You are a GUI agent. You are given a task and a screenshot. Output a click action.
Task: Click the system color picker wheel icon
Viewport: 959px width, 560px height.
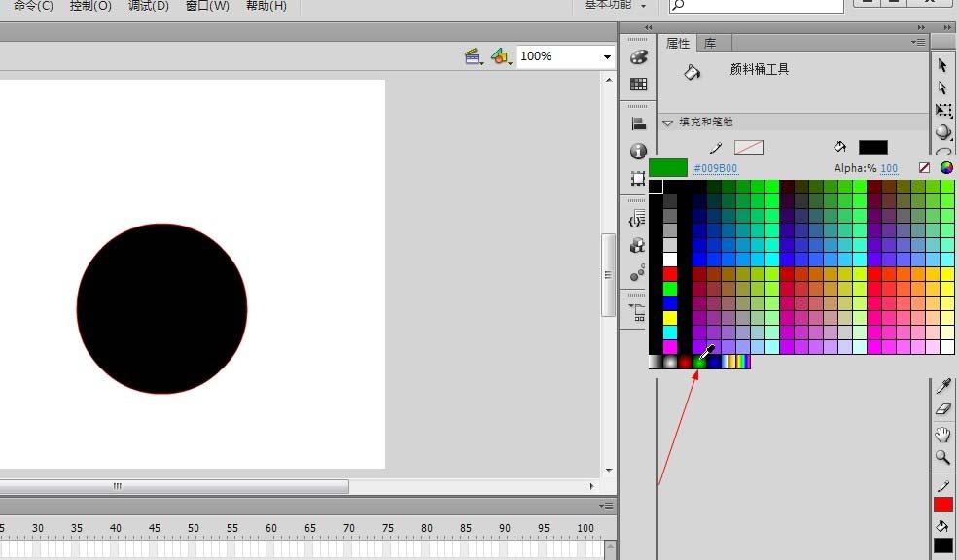(945, 168)
